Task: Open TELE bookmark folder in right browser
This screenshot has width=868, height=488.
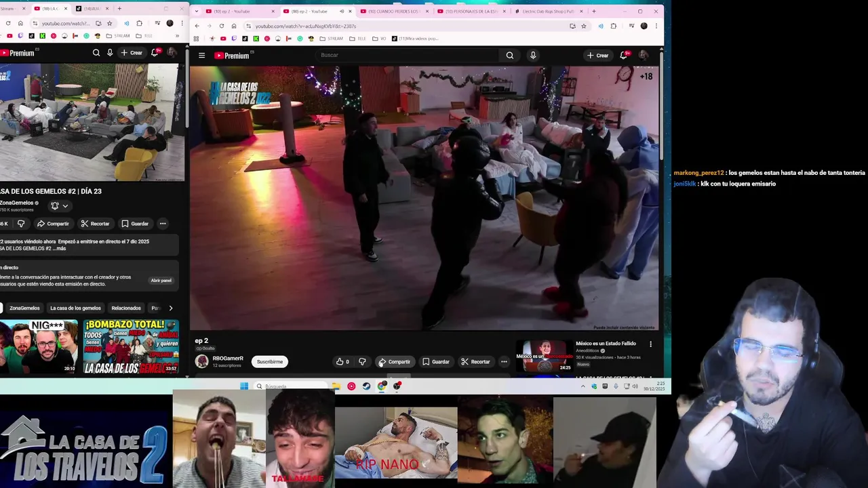Action: click(x=357, y=39)
